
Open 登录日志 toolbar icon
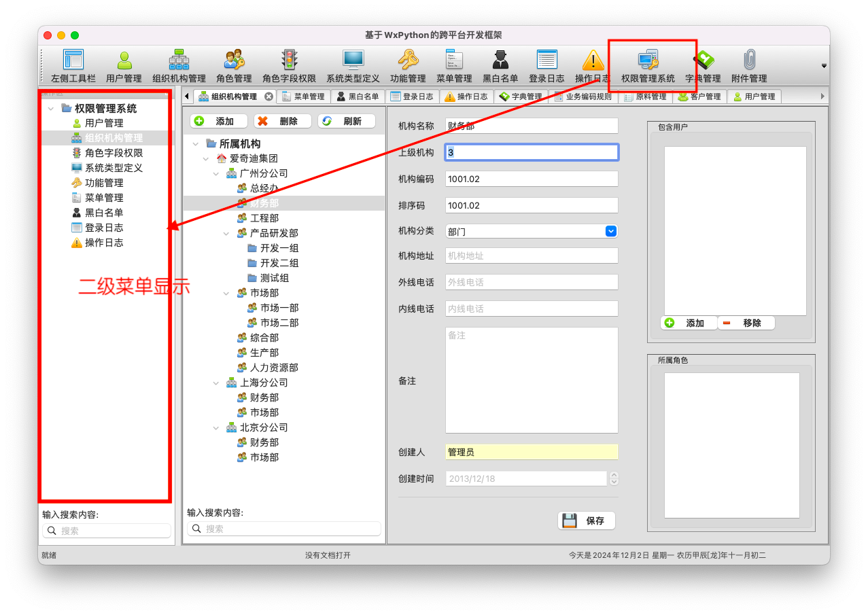tap(547, 66)
